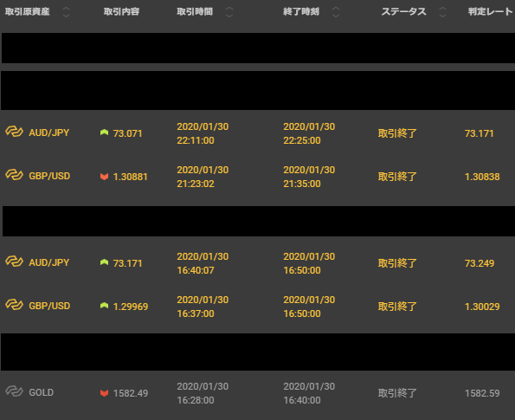Sort by 取引時間 column arrows
The height and width of the screenshot is (420, 515).
coord(229,12)
